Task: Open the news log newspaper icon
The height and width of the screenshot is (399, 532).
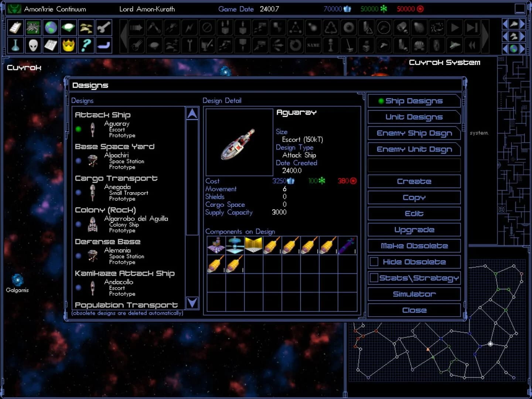Action: click(x=51, y=45)
